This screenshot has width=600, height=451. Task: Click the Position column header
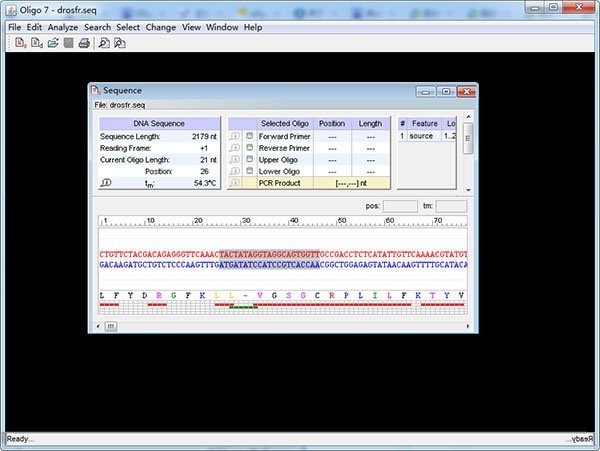coord(332,124)
